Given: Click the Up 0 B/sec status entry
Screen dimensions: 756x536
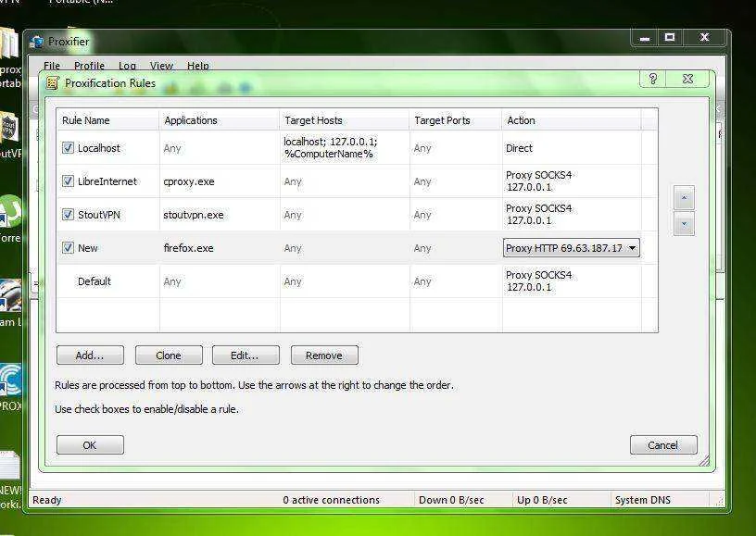Looking at the screenshot, I should [x=542, y=500].
